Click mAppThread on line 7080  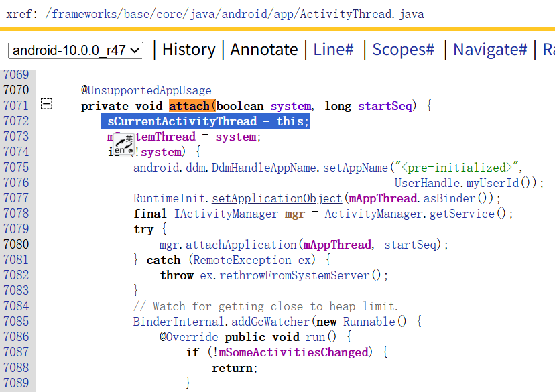coord(337,245)
